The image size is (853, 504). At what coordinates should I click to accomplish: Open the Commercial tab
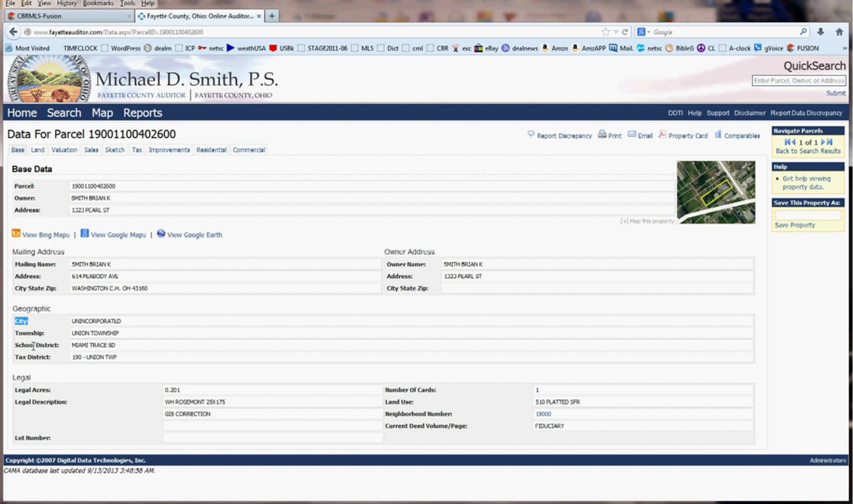[x=249, y=150]
